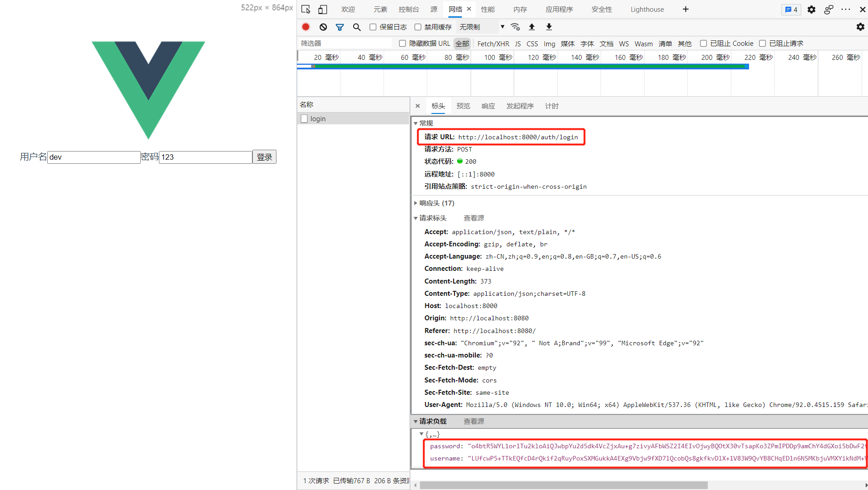Click the import HAR upload arrow
Image resolution: width=868 pixels, height=490 pixels.
click(532, 27)
